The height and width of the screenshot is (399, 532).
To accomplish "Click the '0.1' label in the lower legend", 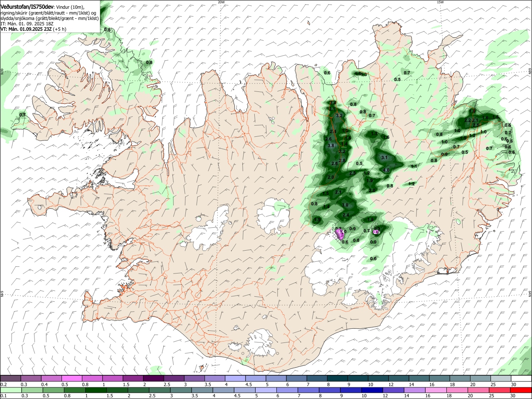I will pos(3,396).
